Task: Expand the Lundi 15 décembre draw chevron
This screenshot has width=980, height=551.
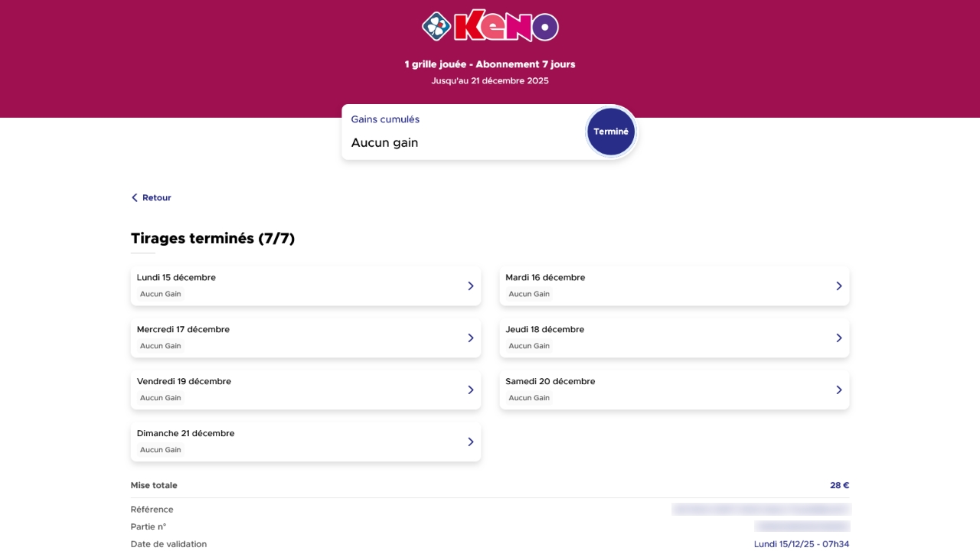Action: point(471,286)
